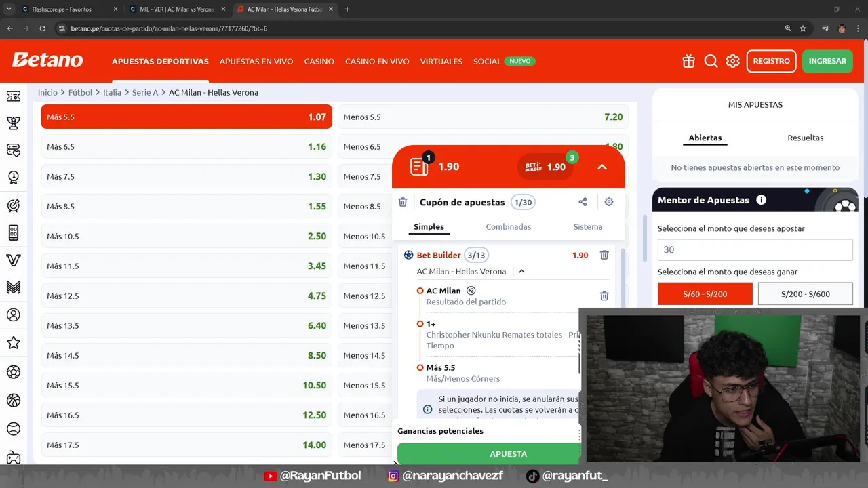This screenshot has width=868, height=488.
Task: Open the favorites star icon in sidebar
Action: coord(14,343)
